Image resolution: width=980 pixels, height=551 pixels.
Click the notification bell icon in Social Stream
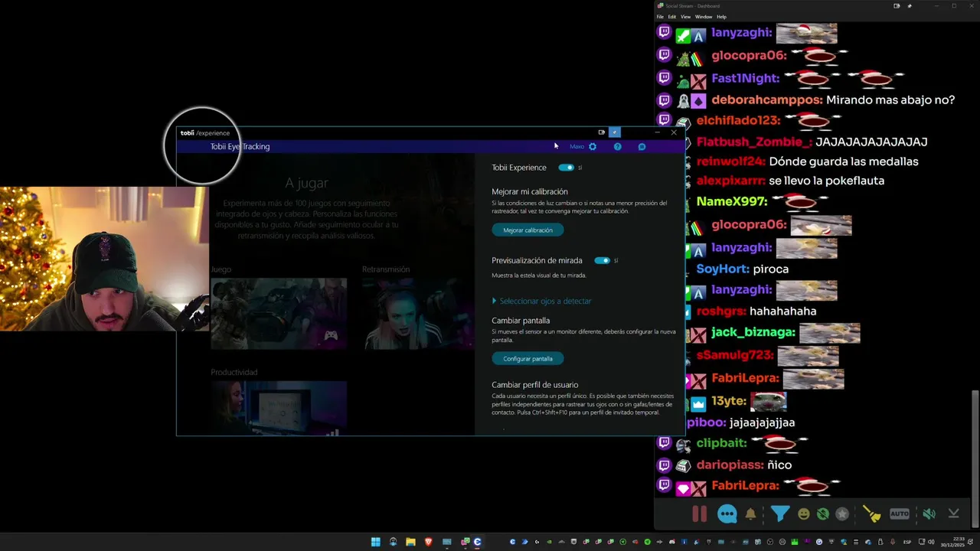pyautogui.click(x=750, y=514)
